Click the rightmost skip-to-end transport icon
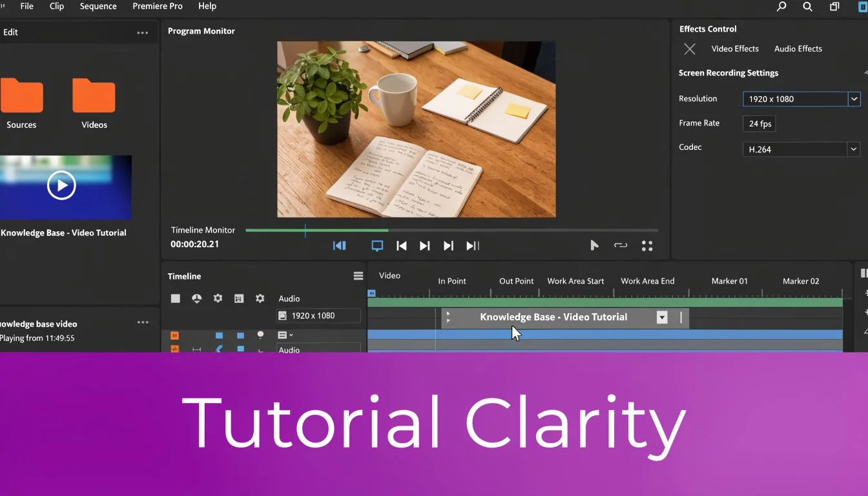The height and width of the screenshot is (496, 868). click(473, 245)
